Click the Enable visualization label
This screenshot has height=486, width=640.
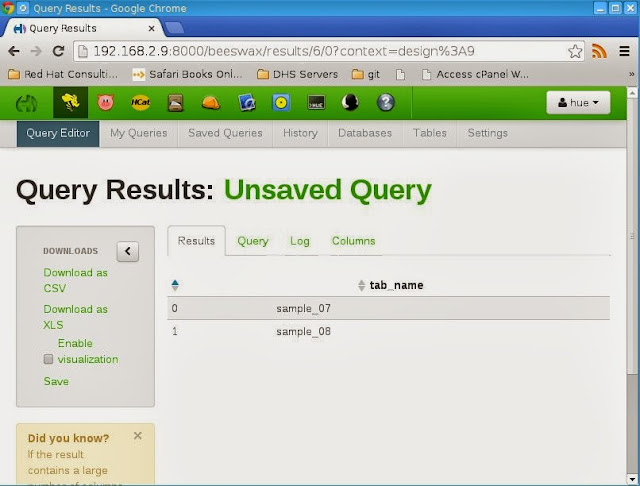pos(88,351)
